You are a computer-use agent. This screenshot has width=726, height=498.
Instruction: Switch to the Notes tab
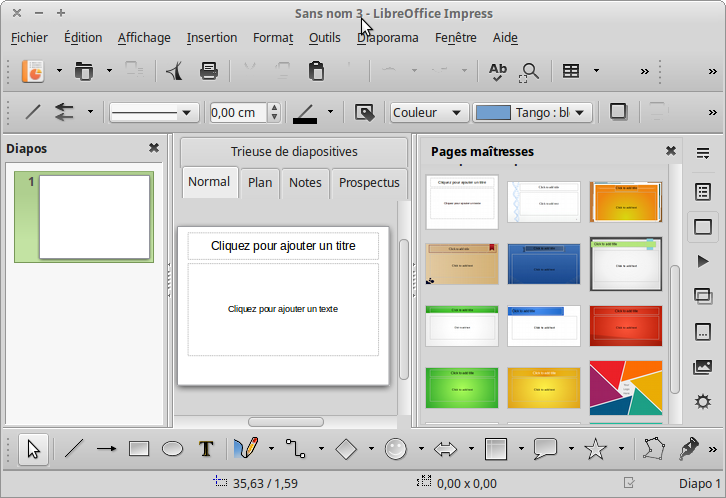[305, 182]
